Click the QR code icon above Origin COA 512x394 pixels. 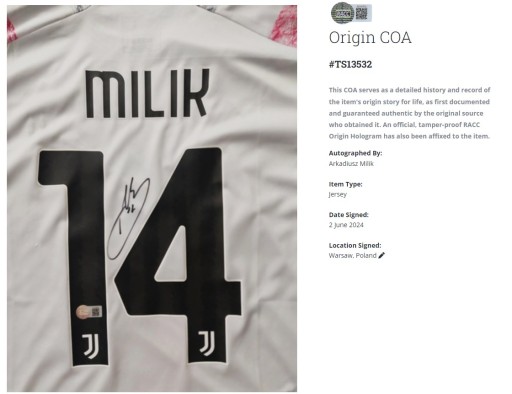[x=362, y=13]
